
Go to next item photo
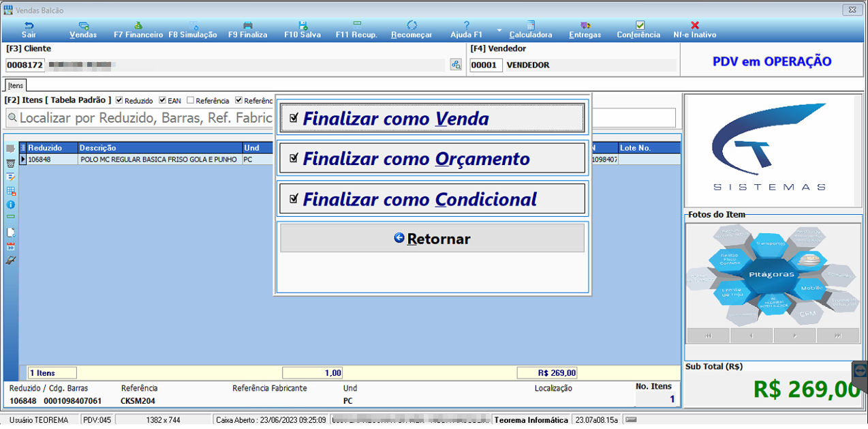pos(794,336)
